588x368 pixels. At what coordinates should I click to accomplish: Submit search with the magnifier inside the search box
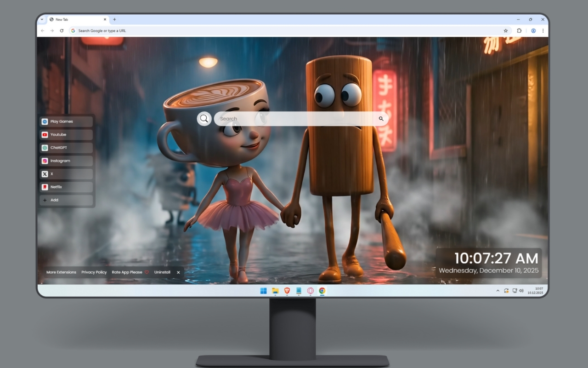[381, 119]
